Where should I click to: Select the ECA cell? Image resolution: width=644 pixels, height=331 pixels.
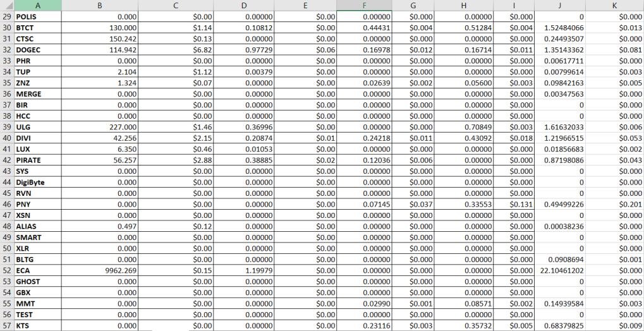point(38,270)
